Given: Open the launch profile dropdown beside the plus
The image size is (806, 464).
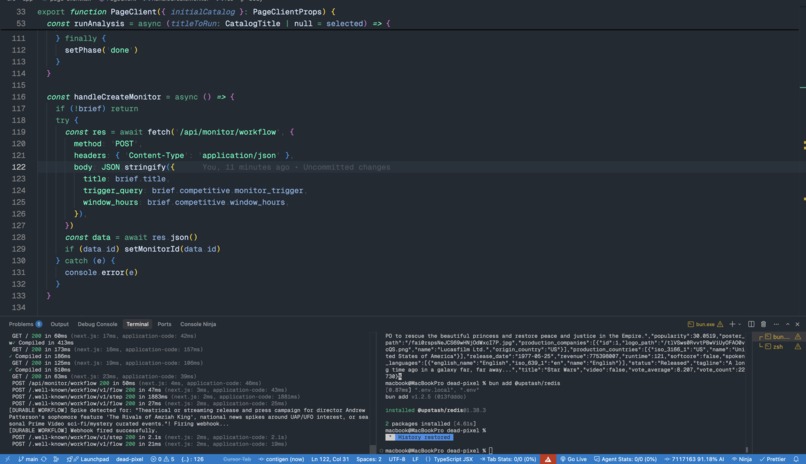Looking at the screenshot, I should coord(740,324).
